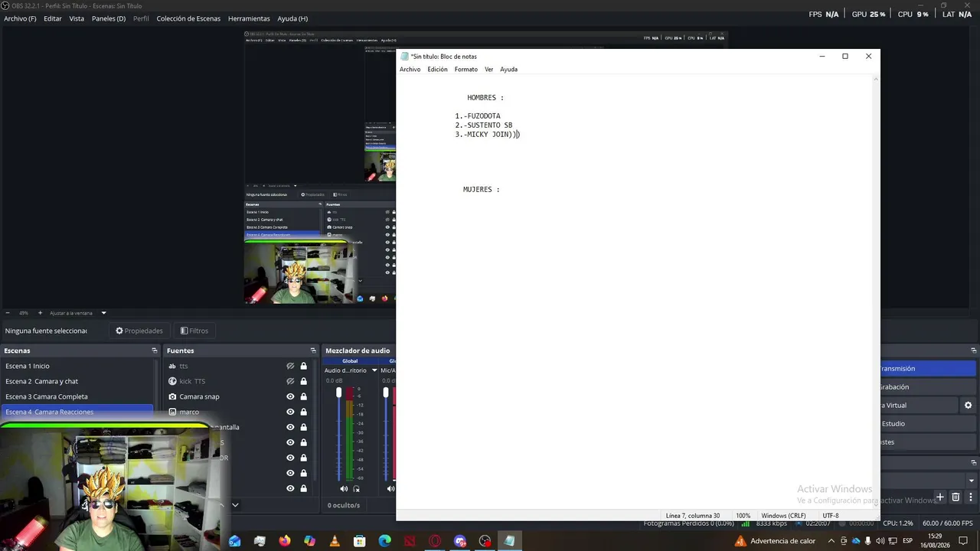The width and height of the screenshot is (980, 551).
Task: Toggle monitoring headphone icon for desktop audio
Action: click(356, 488)
